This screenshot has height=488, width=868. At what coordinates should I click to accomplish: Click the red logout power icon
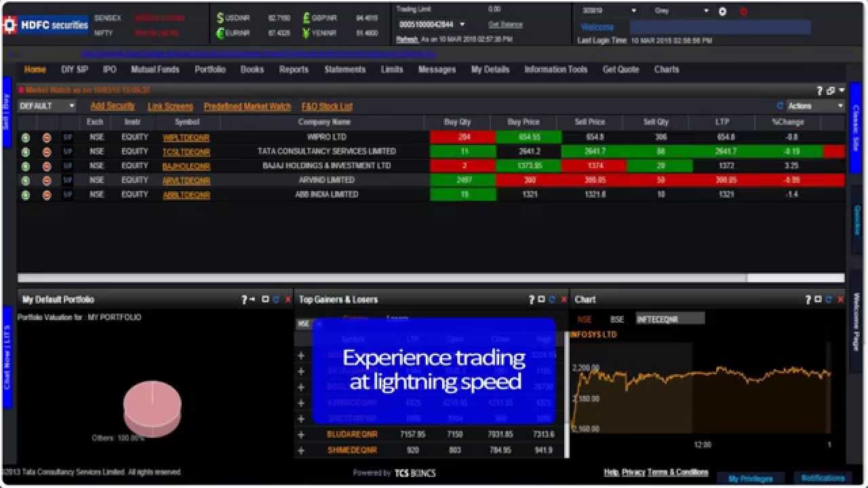[743, 12]
